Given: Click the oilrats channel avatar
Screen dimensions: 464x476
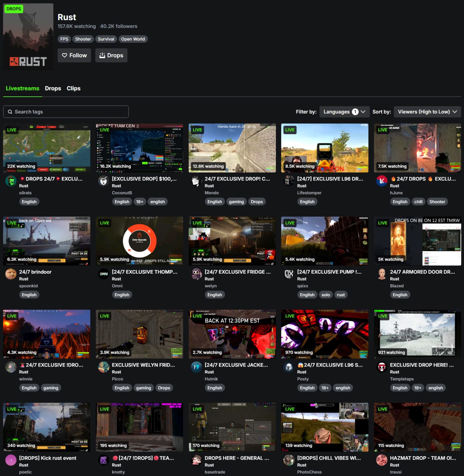Looking at the screenshot, I should [x=11, y=181].
